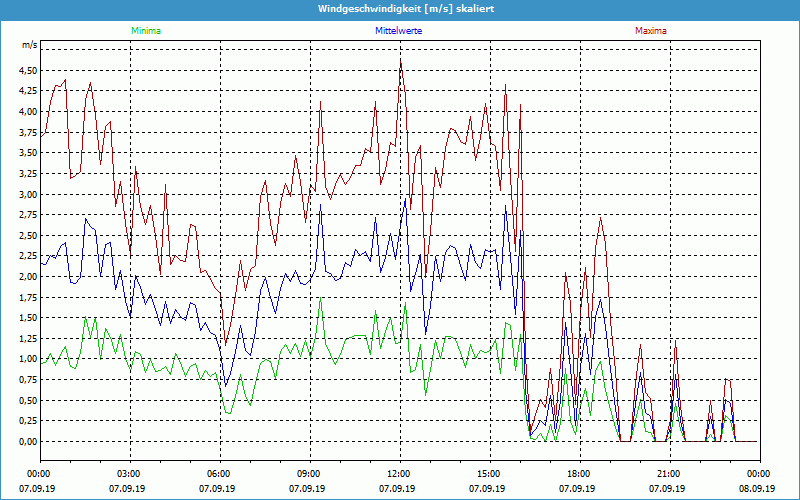Select the 1,50 y-axis value
The image size is (800, 500).
tap(27, 318)
